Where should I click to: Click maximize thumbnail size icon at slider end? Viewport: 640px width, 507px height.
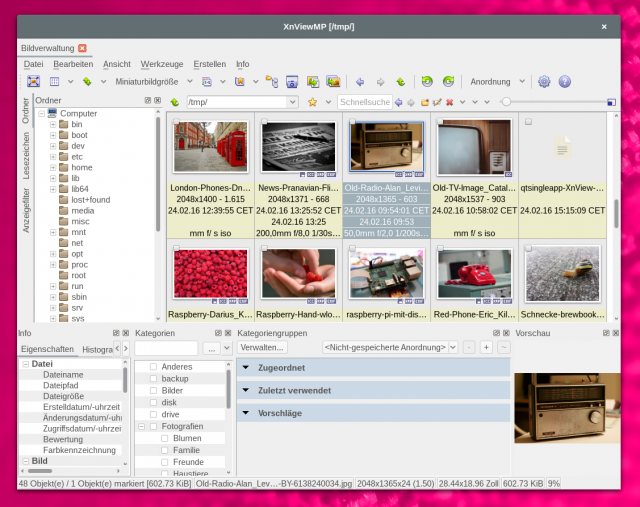(x=611, y=102)
